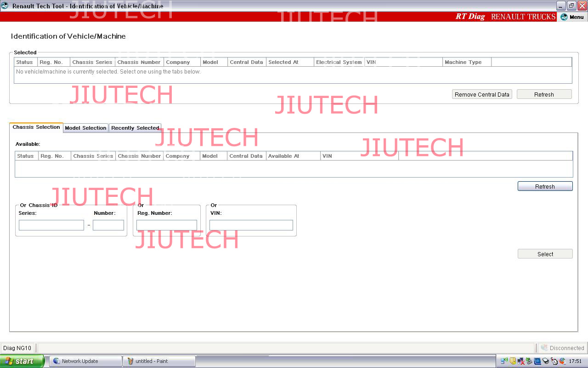Click the disconnected network tray icon

[521, 361]
